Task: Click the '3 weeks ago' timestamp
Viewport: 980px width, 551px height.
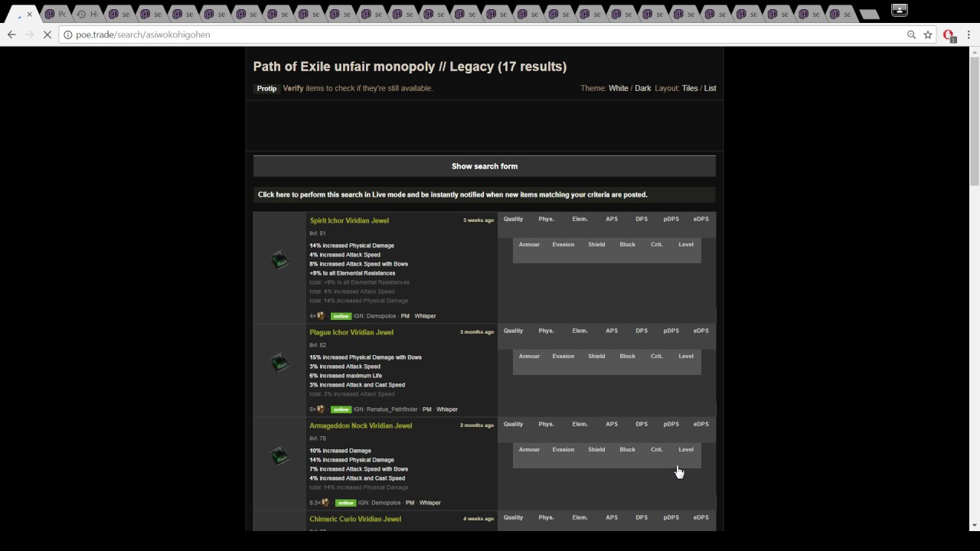Action: click(x=478, y=220)
